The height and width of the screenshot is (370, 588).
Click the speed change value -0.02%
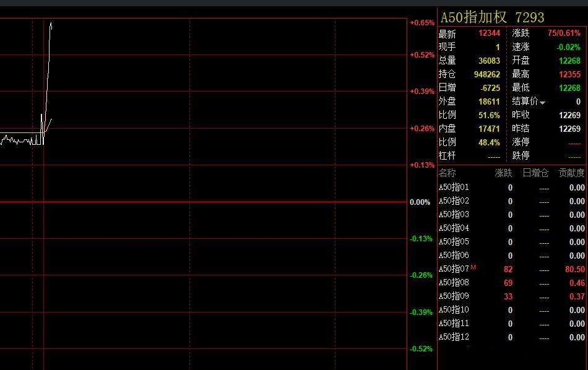(568, 47)
